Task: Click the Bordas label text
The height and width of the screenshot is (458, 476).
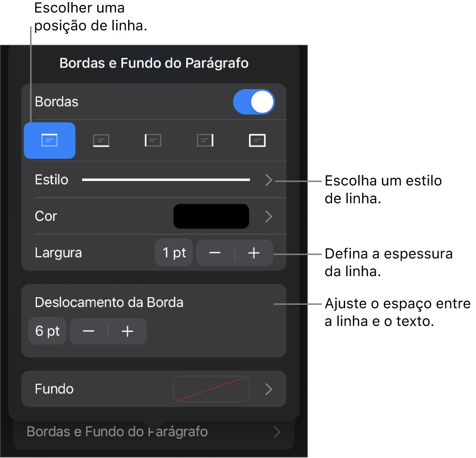Action: click(56, 102)
